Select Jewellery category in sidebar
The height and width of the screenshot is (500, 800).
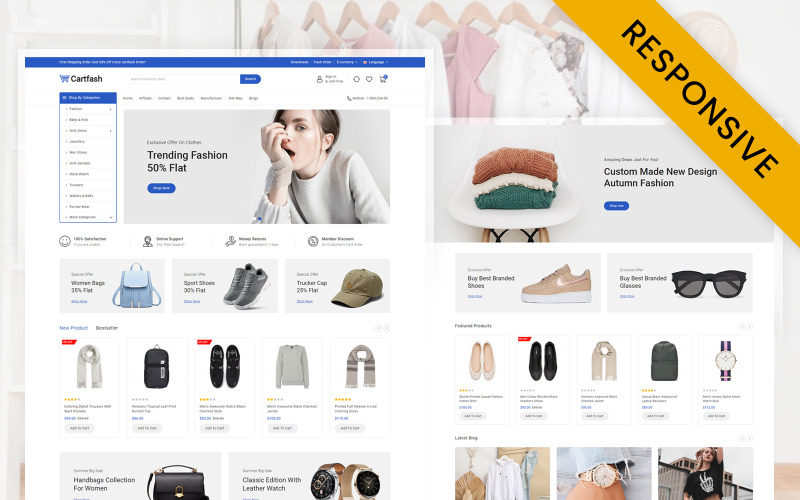[77, 142]
